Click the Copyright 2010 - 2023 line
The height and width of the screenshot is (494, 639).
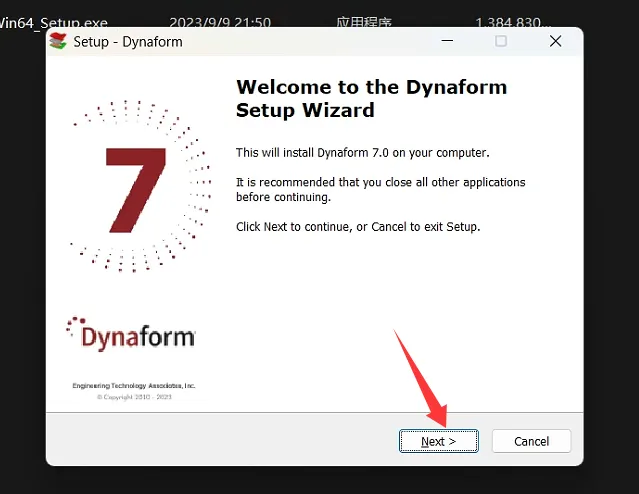(134, 397)
